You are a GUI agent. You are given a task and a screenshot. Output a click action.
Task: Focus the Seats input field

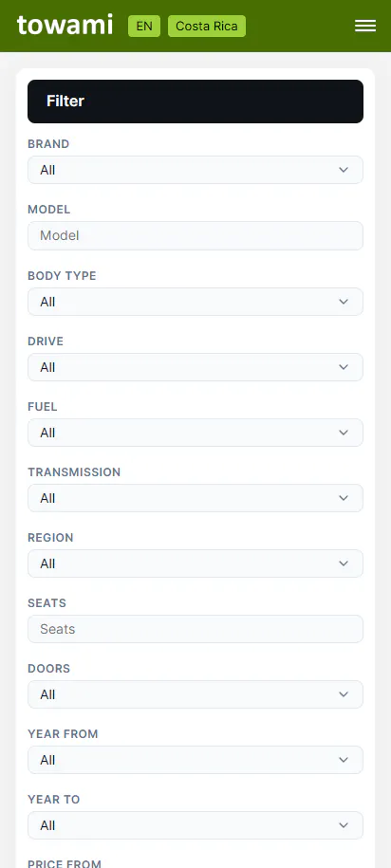click(x=195, y=629)
